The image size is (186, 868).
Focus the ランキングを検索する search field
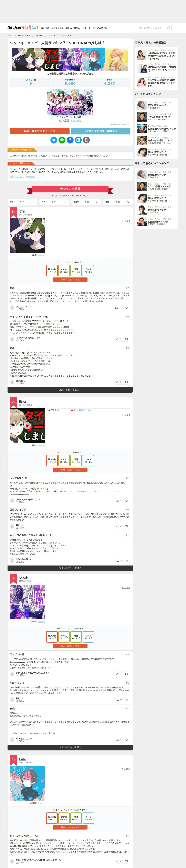(x=152, y=28)
